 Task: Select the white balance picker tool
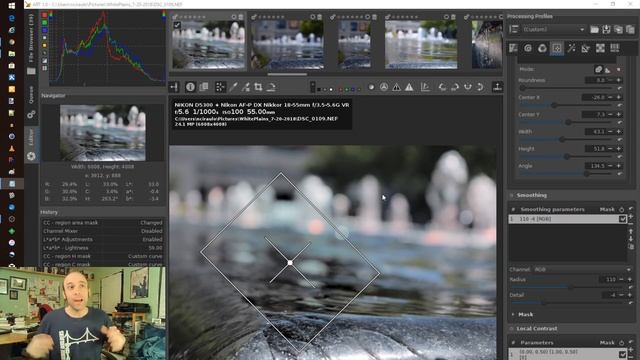233,87
